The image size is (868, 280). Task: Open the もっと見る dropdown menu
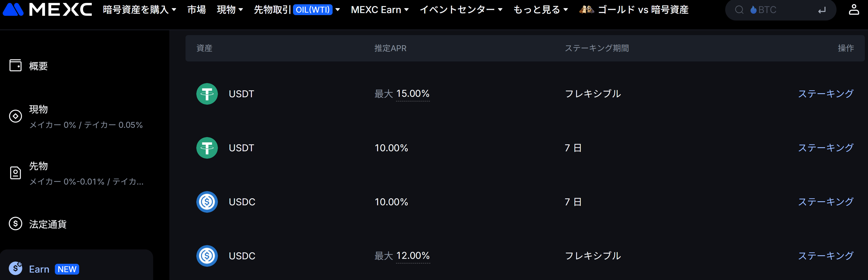[541, 10]
